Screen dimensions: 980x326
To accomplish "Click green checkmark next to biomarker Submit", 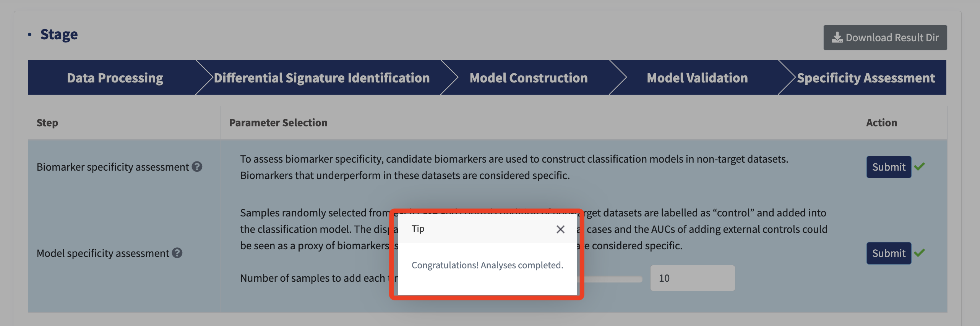I will 919,166.
